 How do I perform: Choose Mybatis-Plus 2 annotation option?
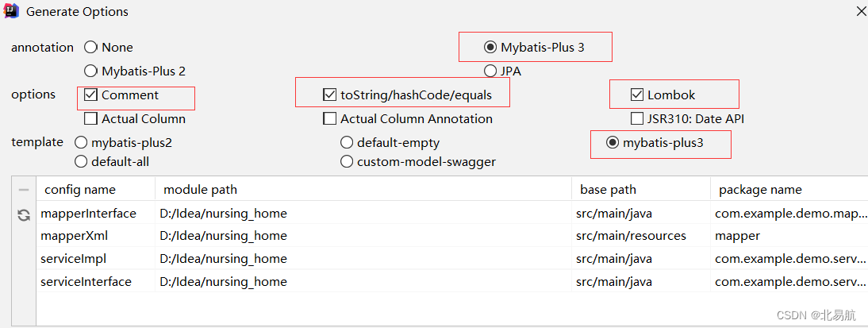coord(90,71)
